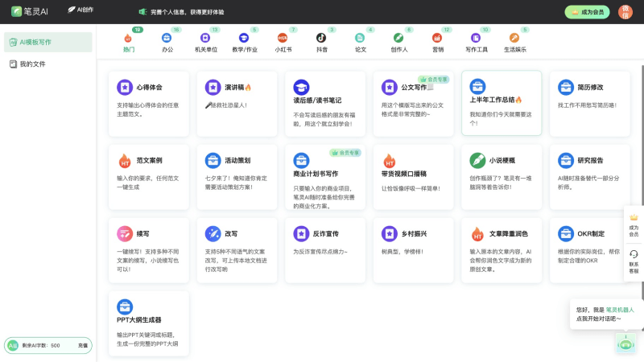Click the 带货视频口播稿 flame icon

[389, 160]
